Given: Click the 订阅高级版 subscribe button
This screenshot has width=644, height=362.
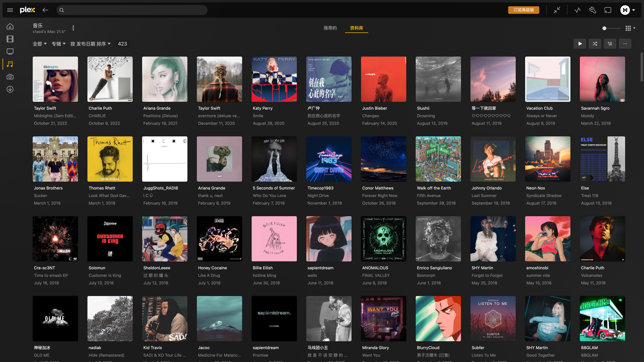Looking at the screenshot, I should point(524,10).
